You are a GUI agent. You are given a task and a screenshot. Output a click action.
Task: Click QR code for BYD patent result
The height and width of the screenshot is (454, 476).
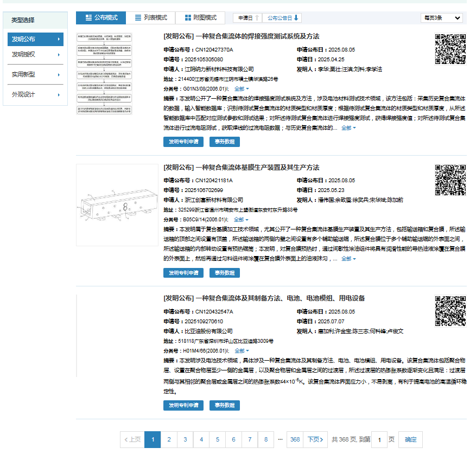450,311
